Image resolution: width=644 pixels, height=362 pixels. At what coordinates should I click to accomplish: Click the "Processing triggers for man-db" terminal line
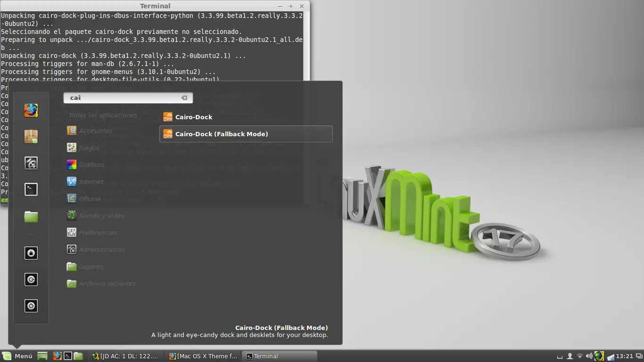[x=88, y=64]
